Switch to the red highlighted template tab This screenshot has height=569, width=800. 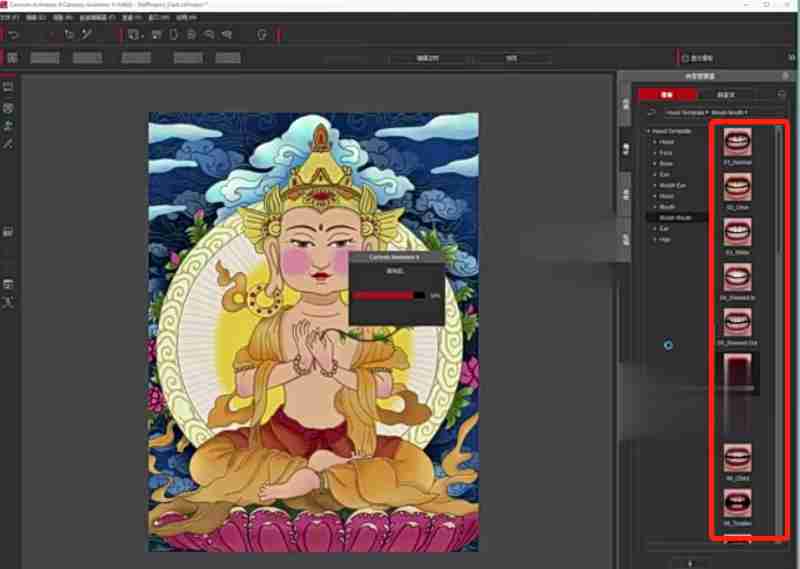click(667, 94)
